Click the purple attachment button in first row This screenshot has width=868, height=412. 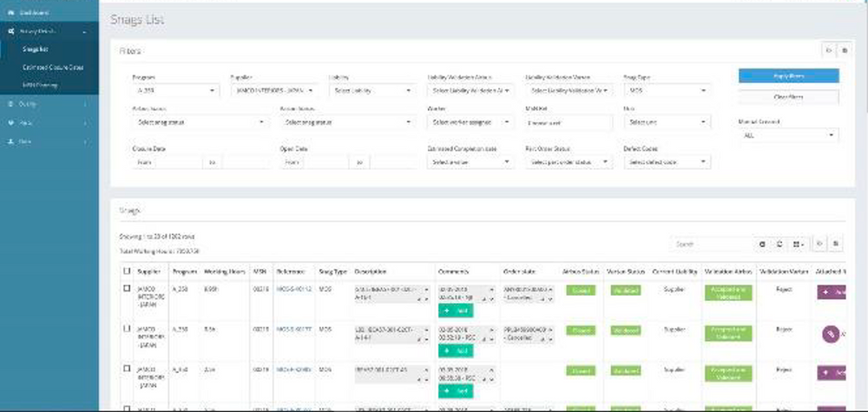[x=832, y=292]
